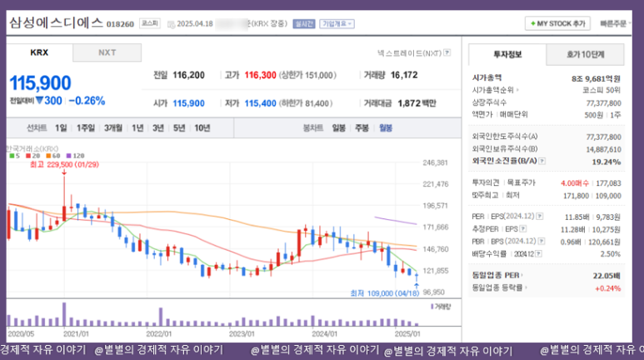
Task: Select 10년 line chart range
Action: point(202,128)
